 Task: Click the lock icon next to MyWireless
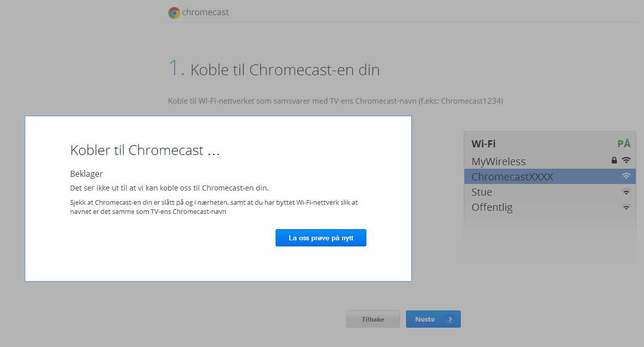614,161
